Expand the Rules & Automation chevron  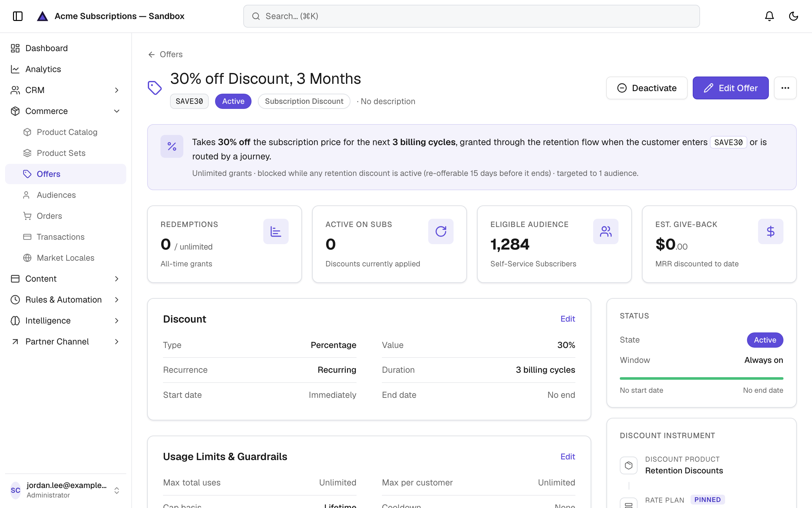[x=116, y=300]
